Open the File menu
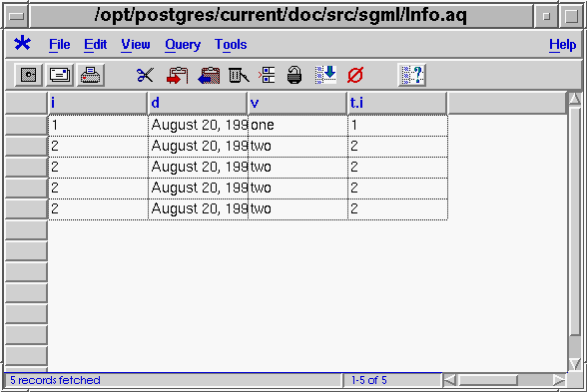Viewport: 587px width, 392px height. coord(60,45)
